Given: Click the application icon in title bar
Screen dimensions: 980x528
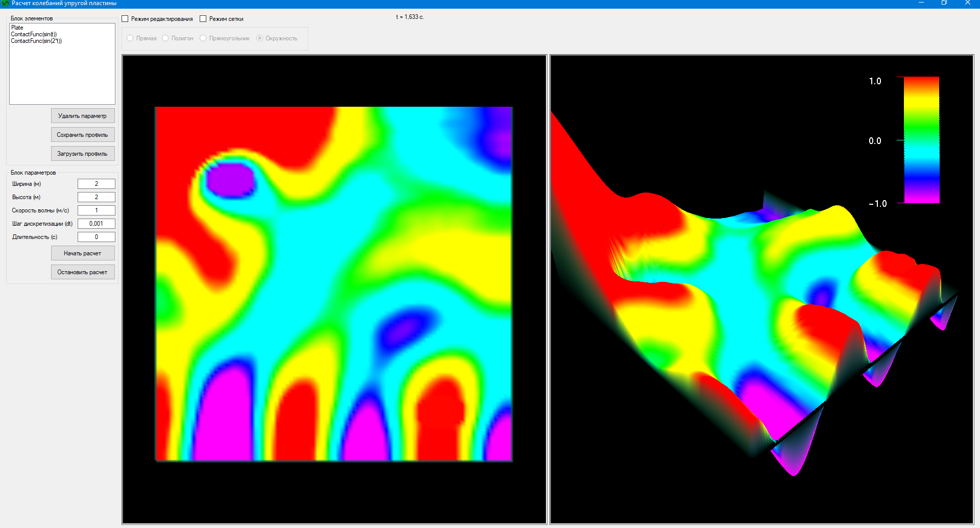Looking at the screenshot, I should pyautogui.click(x=5, y=3).
